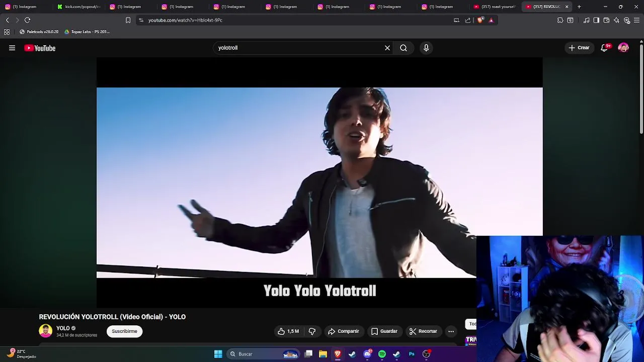644x362 pixels.
Task: Run search with the magnifier button
Action: click(x=404, y=48)
